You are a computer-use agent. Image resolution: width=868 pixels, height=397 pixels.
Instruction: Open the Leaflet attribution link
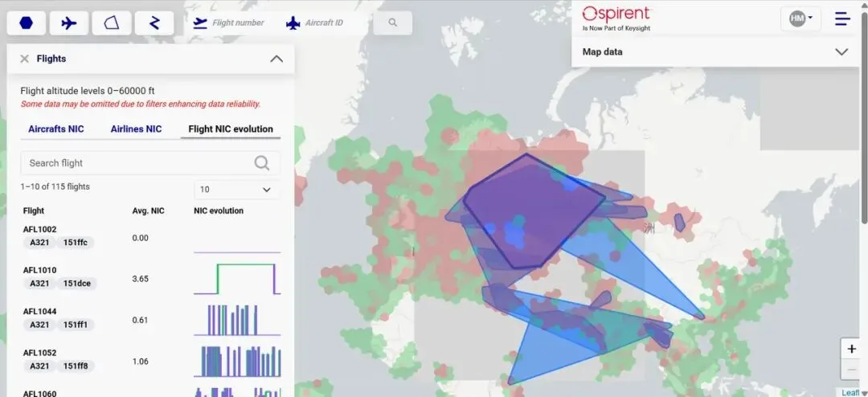pos(849,392)
